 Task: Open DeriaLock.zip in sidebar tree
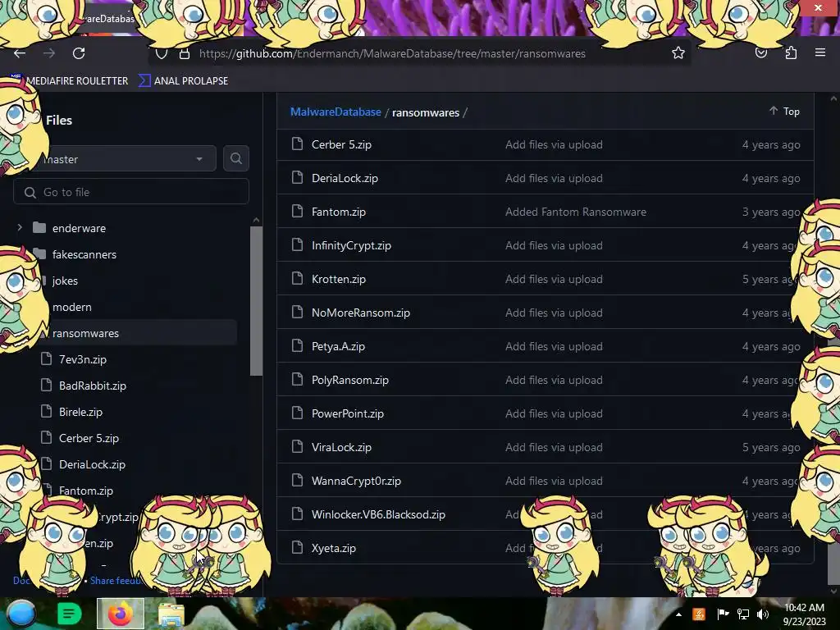point(92,464)
